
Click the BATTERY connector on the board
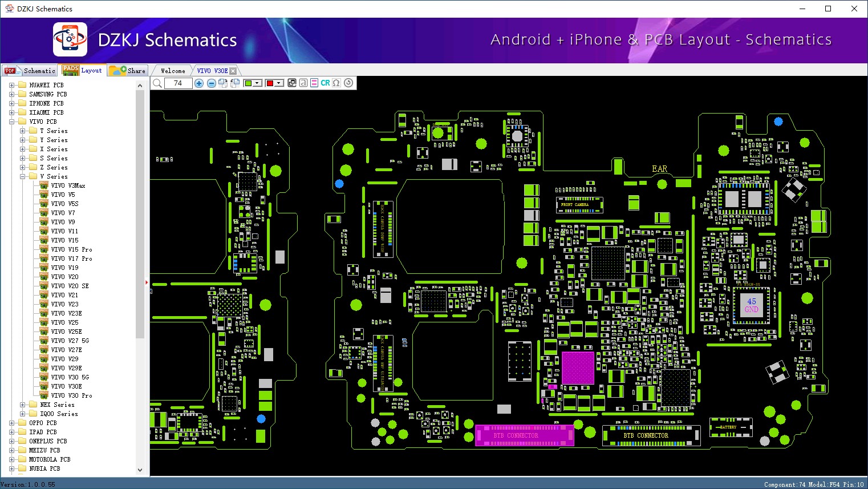tap(731, 427)
